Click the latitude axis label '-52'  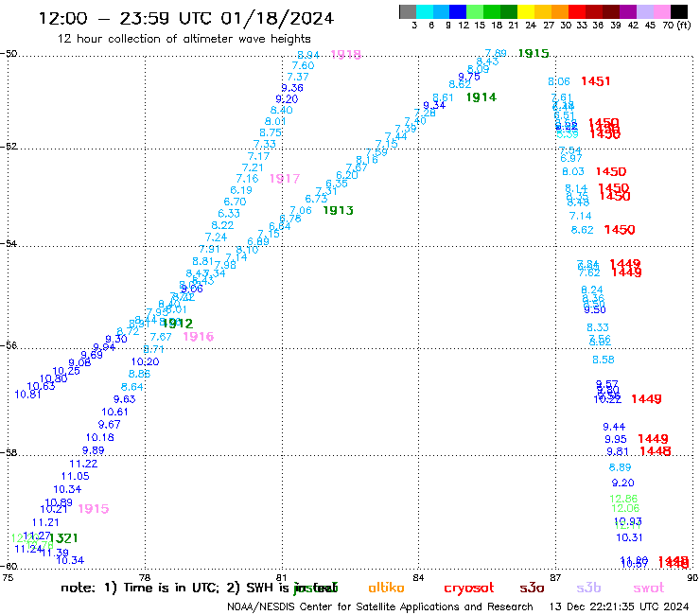[9, 146]
